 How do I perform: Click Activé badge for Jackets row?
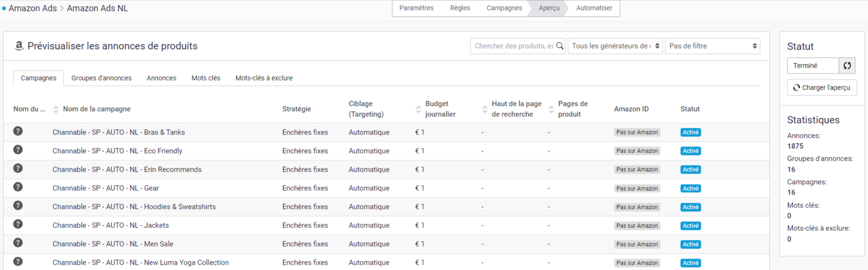[x=691, y=226]
